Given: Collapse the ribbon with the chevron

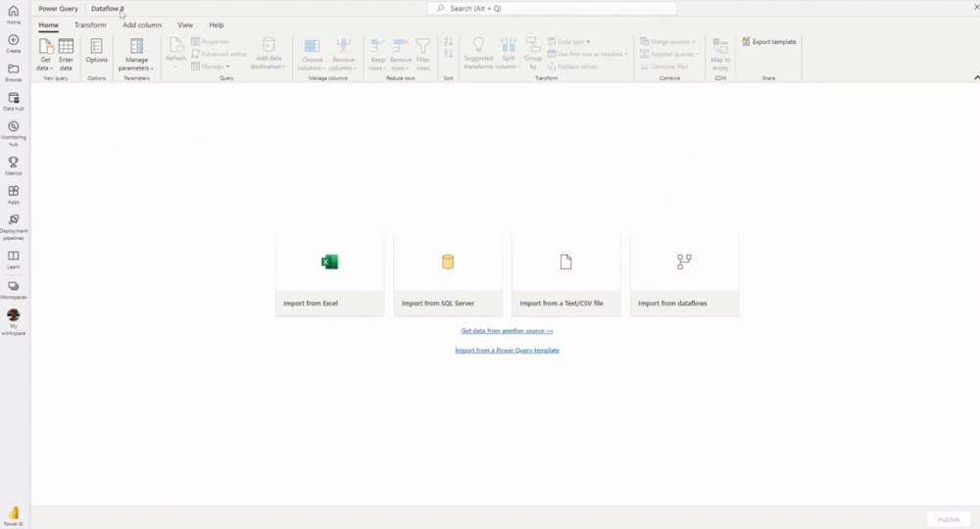Looking at the screenshot, I should coord(976,77).
